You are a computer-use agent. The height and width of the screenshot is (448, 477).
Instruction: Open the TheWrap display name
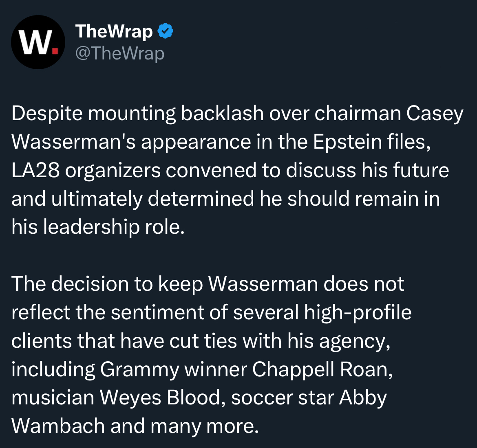pos(114,31)
